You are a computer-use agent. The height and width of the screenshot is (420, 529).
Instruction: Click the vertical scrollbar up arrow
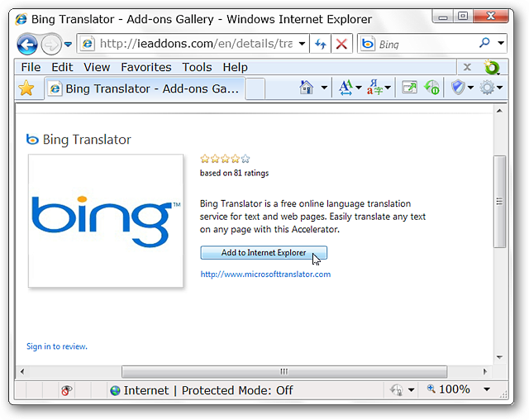[x=499, y=111]
